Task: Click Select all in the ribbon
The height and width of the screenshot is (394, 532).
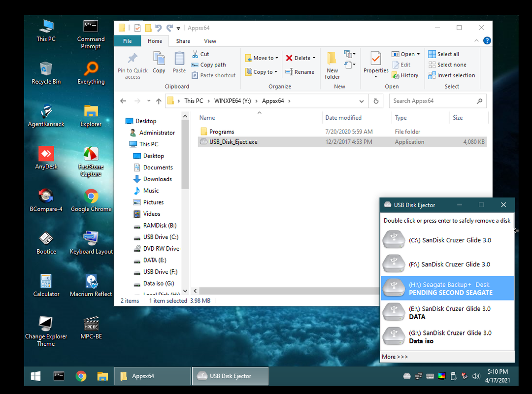Action: [444, 54]
